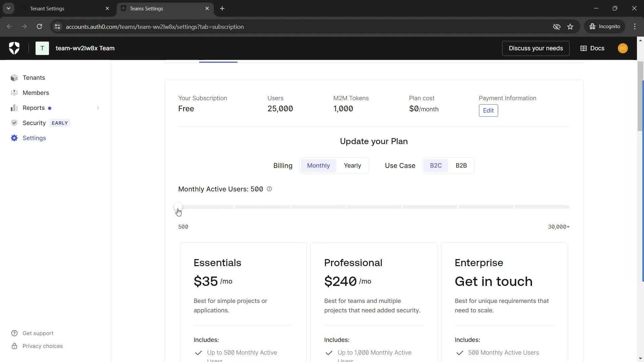Close the Teams Settings tab
644x362 pixels.
(207, 8)
